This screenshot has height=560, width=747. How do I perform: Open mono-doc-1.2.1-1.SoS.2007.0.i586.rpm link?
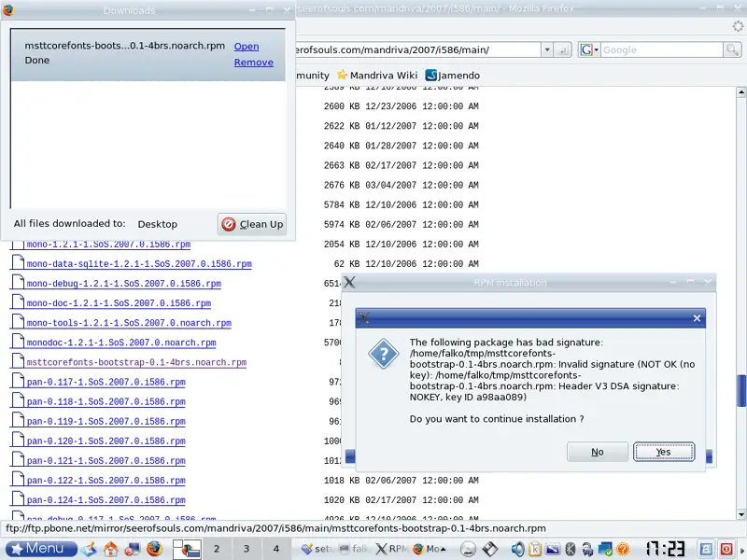(x=119, y=302)
